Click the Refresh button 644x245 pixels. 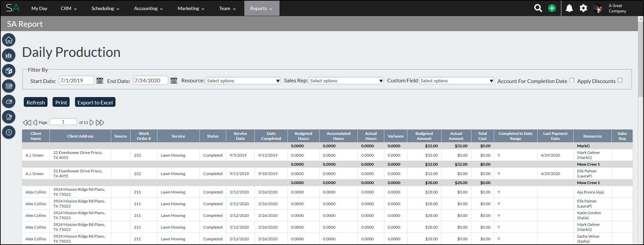click(x=35, y=102)
